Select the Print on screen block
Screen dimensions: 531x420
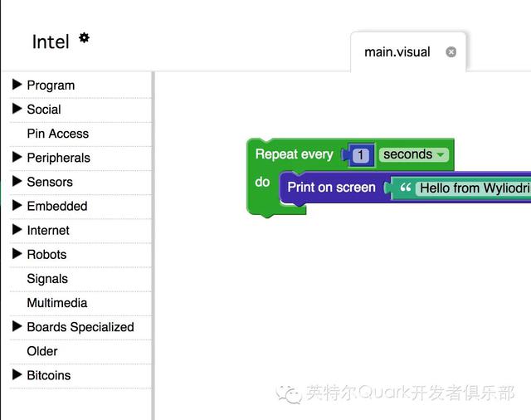[331, 188]
